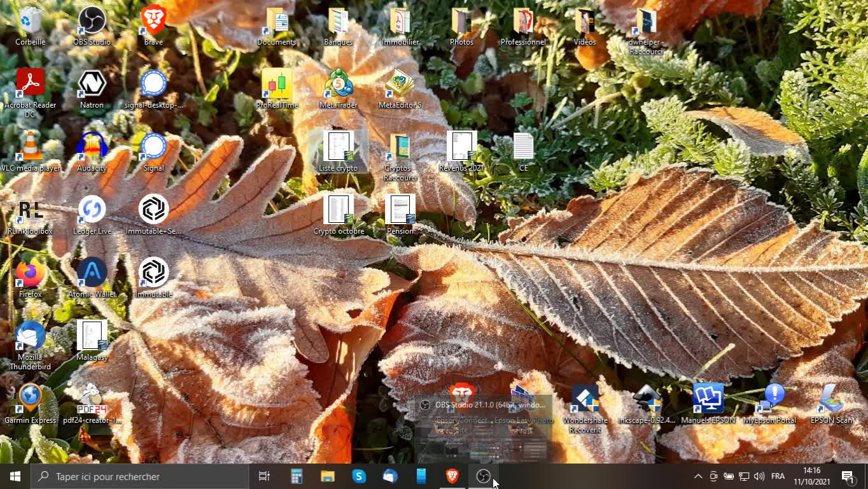This screenshot has width=868, height=489.
Task: Switch to OBS Studio taskbar button
Action: 484,476
